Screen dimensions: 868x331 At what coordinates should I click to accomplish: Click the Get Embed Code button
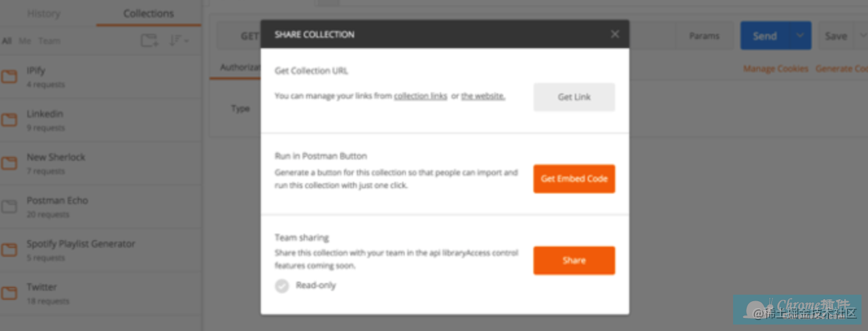(574, 178)
